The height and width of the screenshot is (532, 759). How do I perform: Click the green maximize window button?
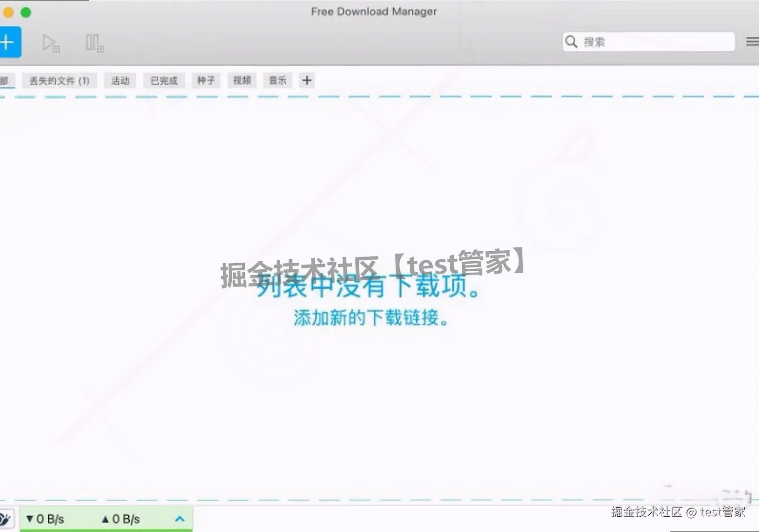coord(26,12)
